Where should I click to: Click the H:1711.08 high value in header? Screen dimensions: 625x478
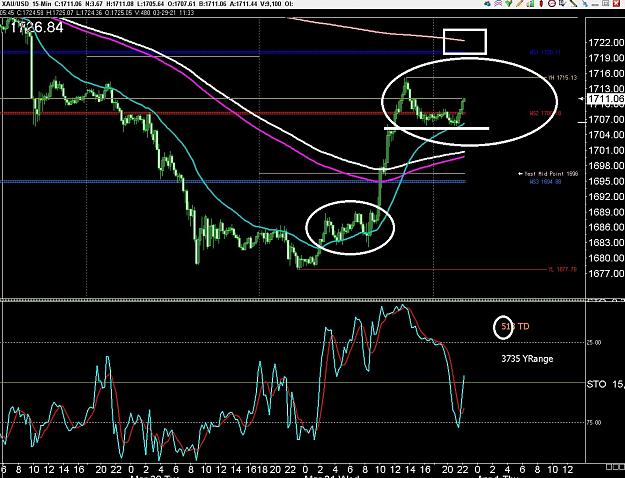pyautogui.click(x=120, y=4)
